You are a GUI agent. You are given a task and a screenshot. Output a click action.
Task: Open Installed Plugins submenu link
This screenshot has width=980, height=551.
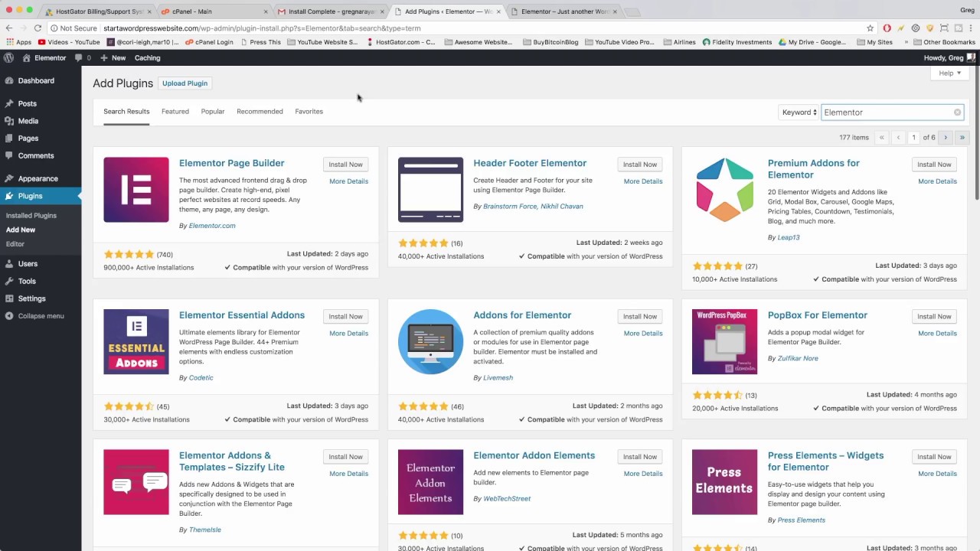31,216
